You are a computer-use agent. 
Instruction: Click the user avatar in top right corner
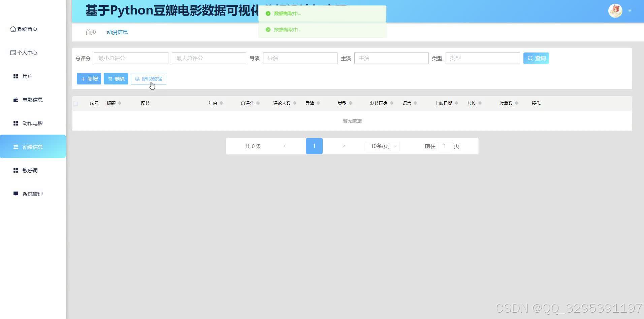pyautogui.click(x=615, y=10)
